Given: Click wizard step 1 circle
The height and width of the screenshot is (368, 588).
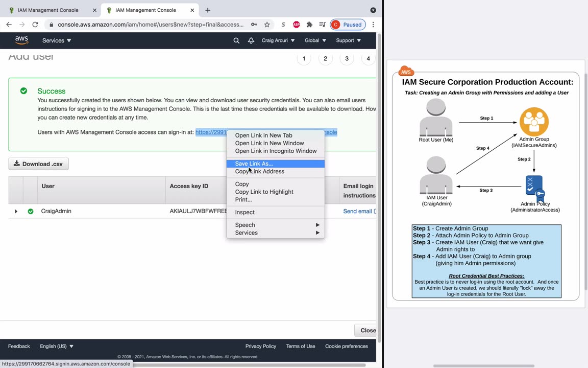Looking at the screenshot, I should (304, 59).
